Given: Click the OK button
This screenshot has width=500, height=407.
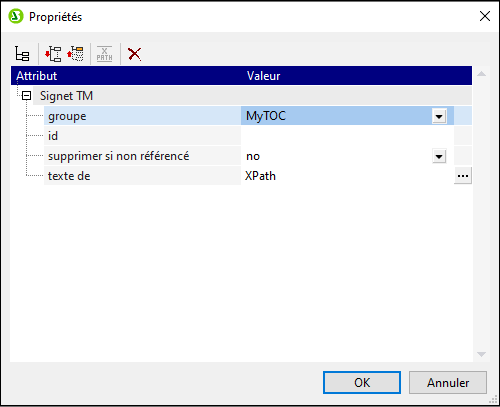Looking at the screenshot, I should point(362,383).
